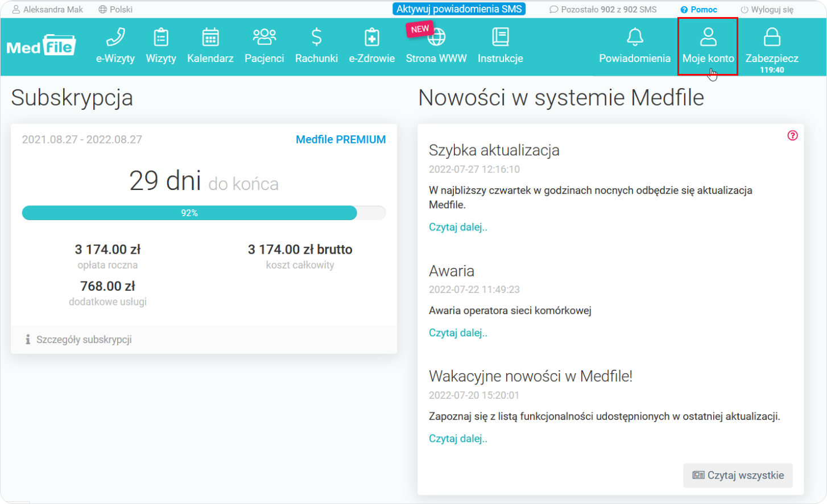Click the Nowości w systemie Medfile heading

pyautogui.click(x=561, y=98)
